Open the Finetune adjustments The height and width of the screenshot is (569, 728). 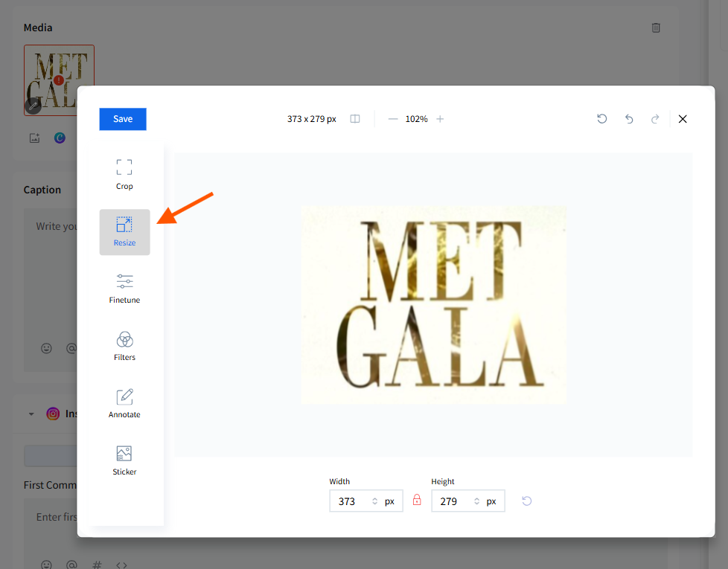click(x=124, y=289)
